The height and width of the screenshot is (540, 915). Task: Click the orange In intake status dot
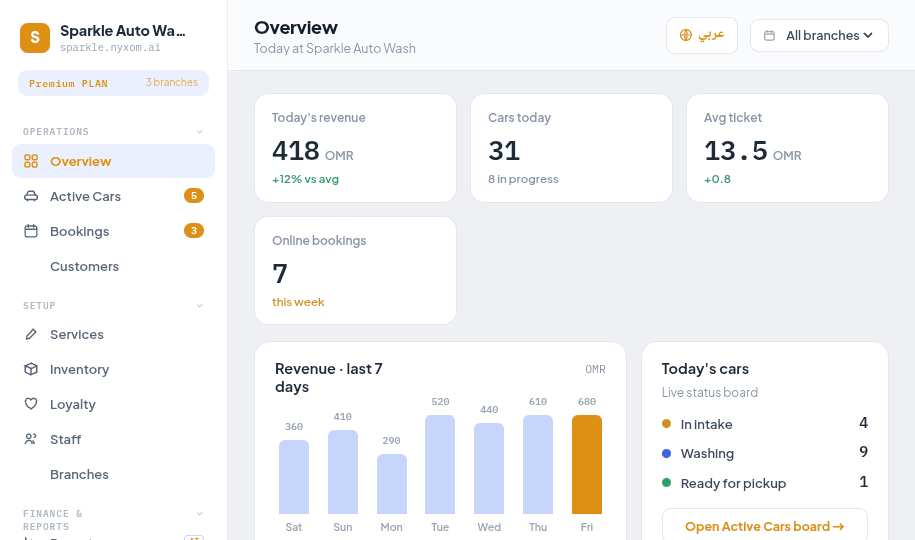tap(666, 424)
